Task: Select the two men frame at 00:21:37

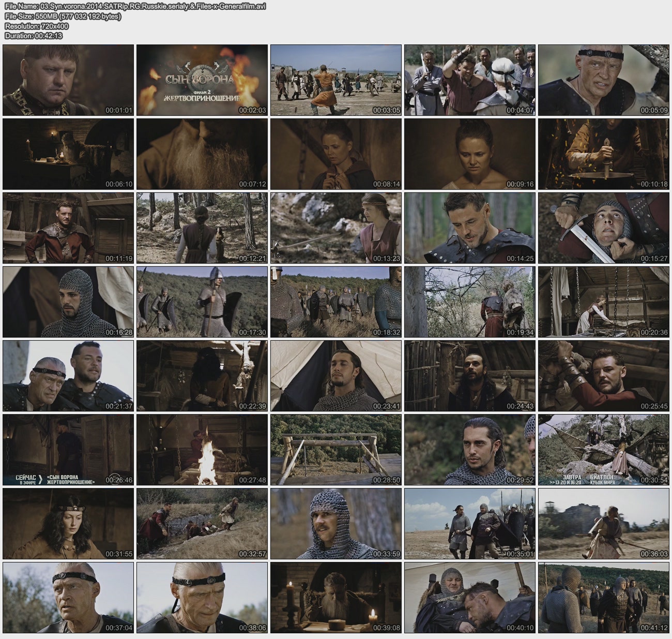Action: click(x=68, y=376)
